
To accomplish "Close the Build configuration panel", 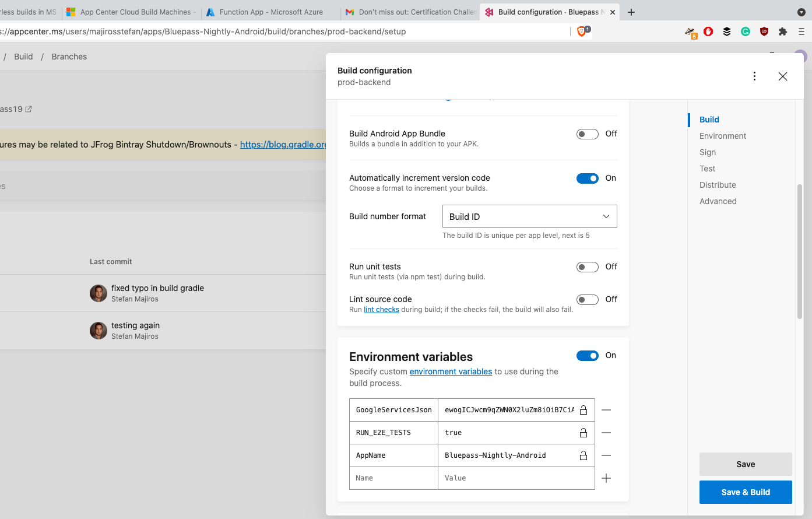I will tap(783, 76).
